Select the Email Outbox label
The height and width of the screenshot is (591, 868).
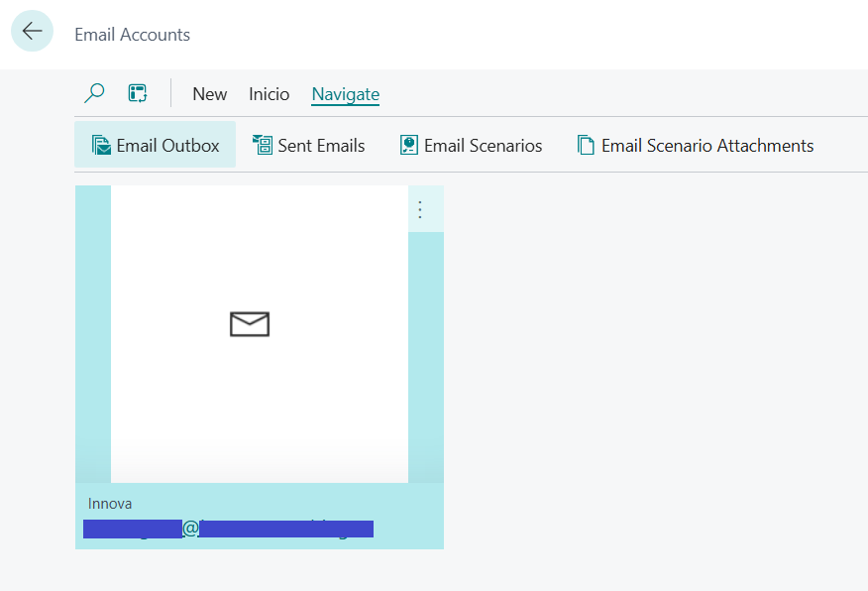pyautogui.click(x=167, y=146)
